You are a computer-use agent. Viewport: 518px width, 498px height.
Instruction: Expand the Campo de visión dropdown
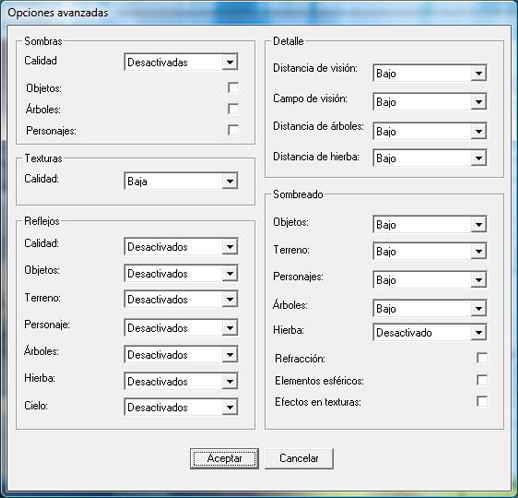pyautogui.click(x=430, y=102)
